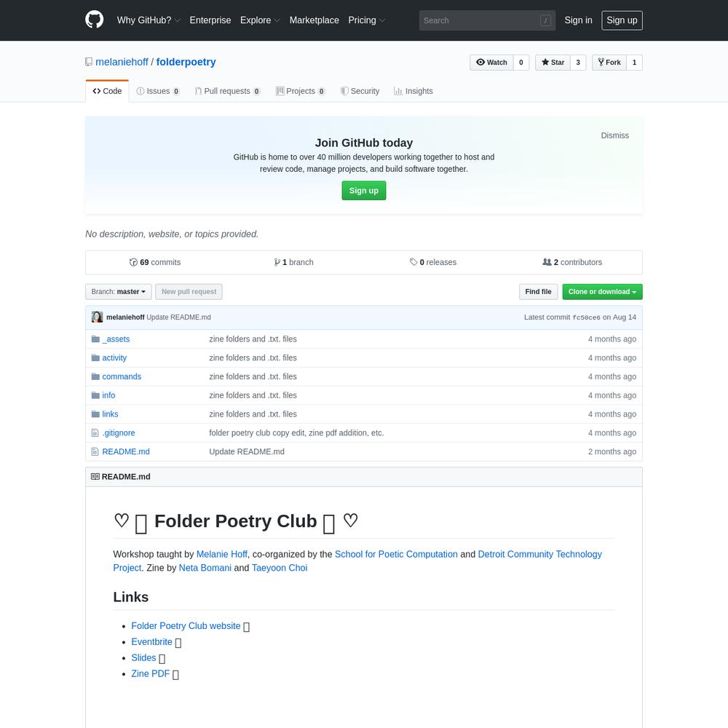Select the Code tab

click(x=107, y=91)
